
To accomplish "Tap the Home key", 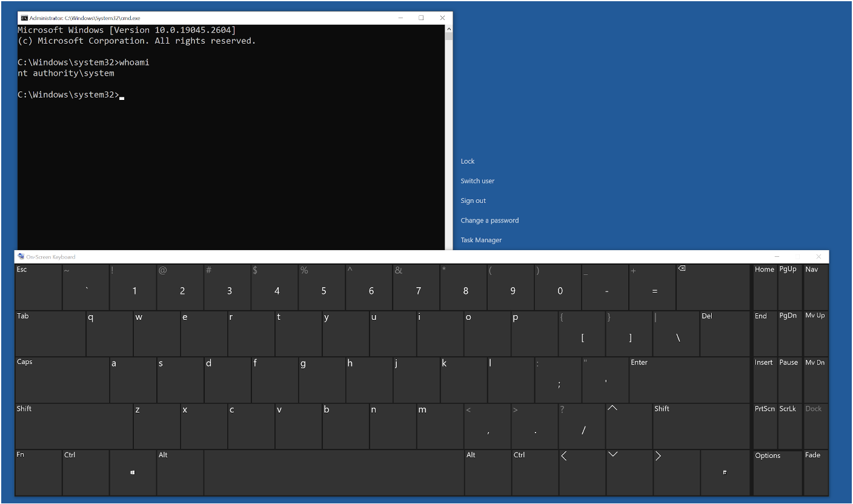I will (765, 287).
